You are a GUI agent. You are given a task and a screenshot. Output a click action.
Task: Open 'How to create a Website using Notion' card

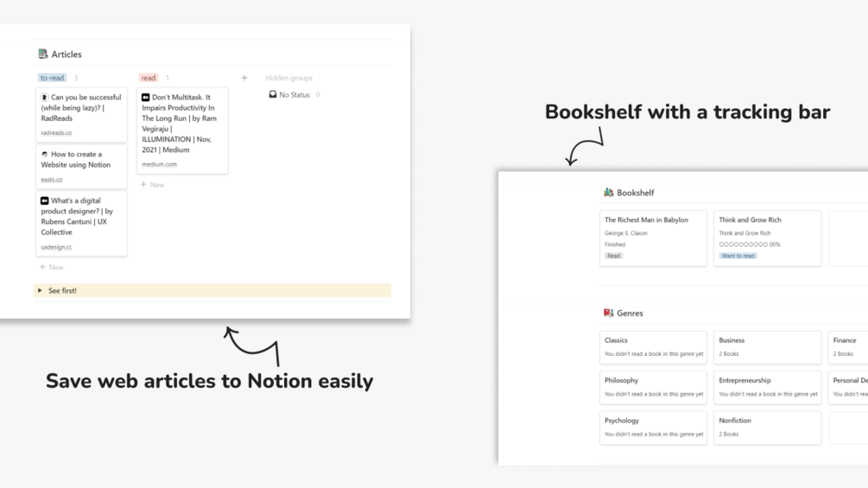point(81,167)
